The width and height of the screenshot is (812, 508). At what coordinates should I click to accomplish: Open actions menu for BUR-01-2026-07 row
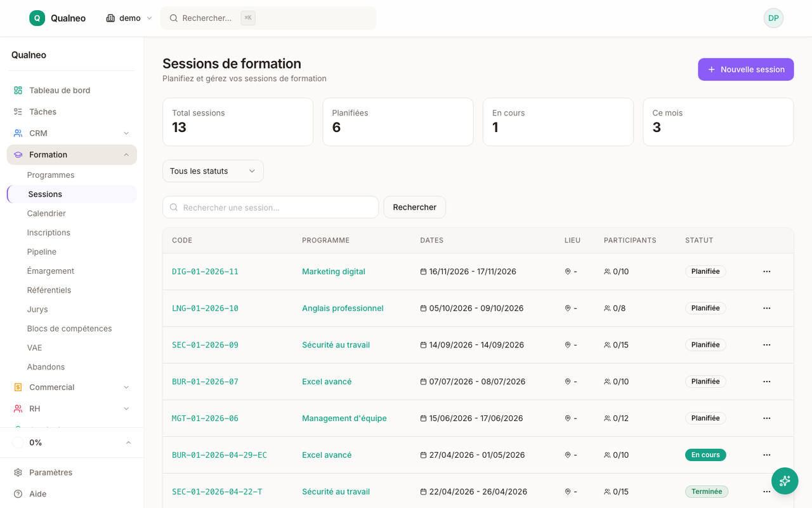click(x=767, y=382)
